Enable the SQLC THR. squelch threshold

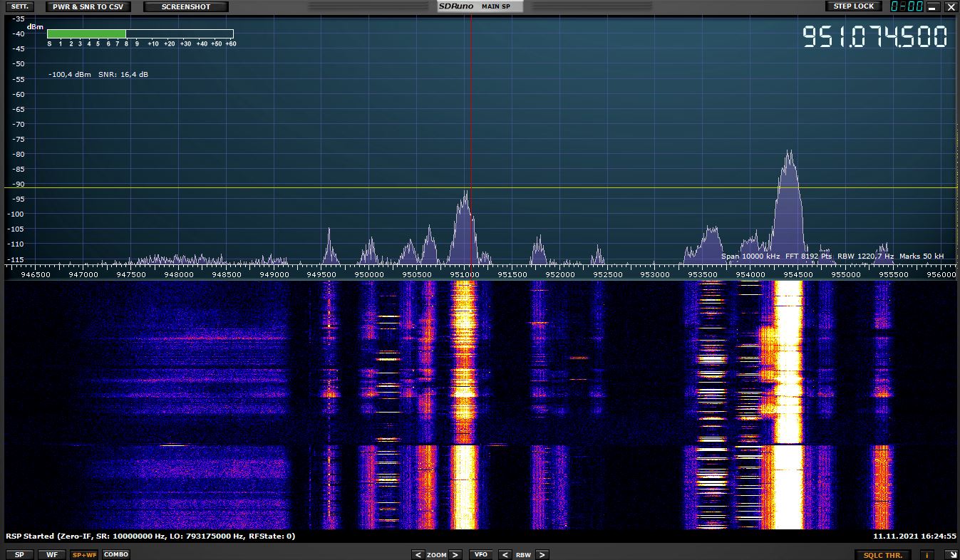pos(882,555)
